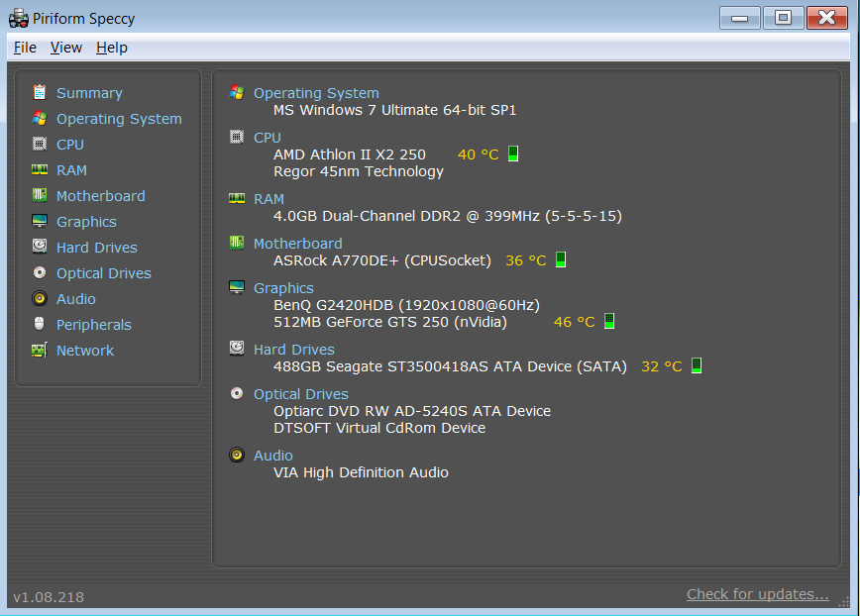Viewport: 860px width, 616px height.
Task: Click Hard Drives heading in summary
Action: 294,350
